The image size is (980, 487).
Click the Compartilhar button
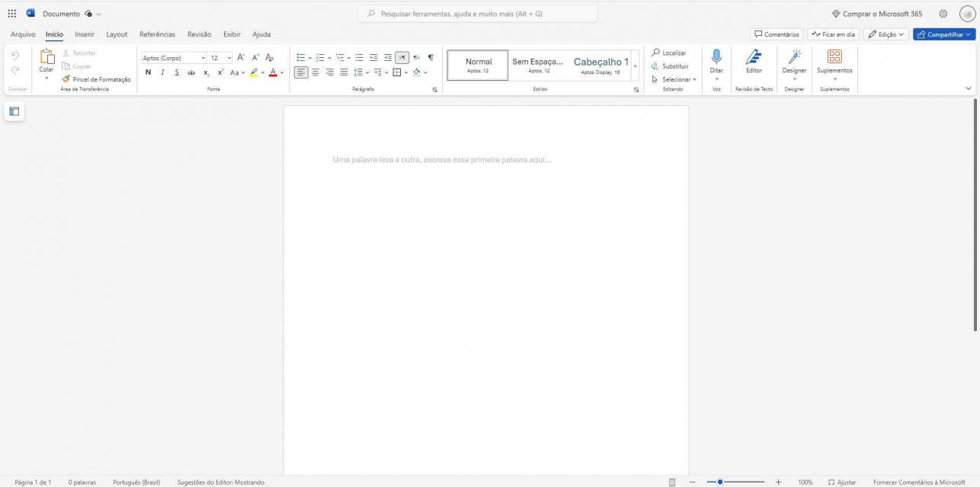tap(943, 34)
